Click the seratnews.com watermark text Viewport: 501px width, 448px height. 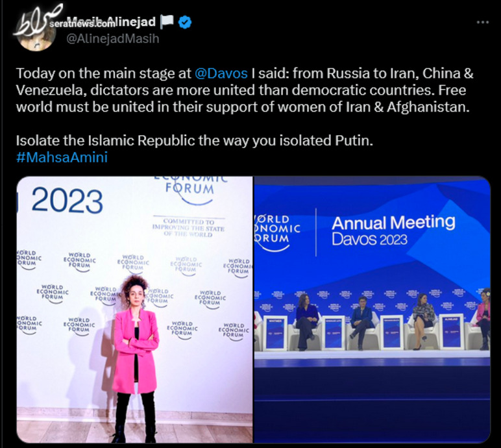click(82, 23)
